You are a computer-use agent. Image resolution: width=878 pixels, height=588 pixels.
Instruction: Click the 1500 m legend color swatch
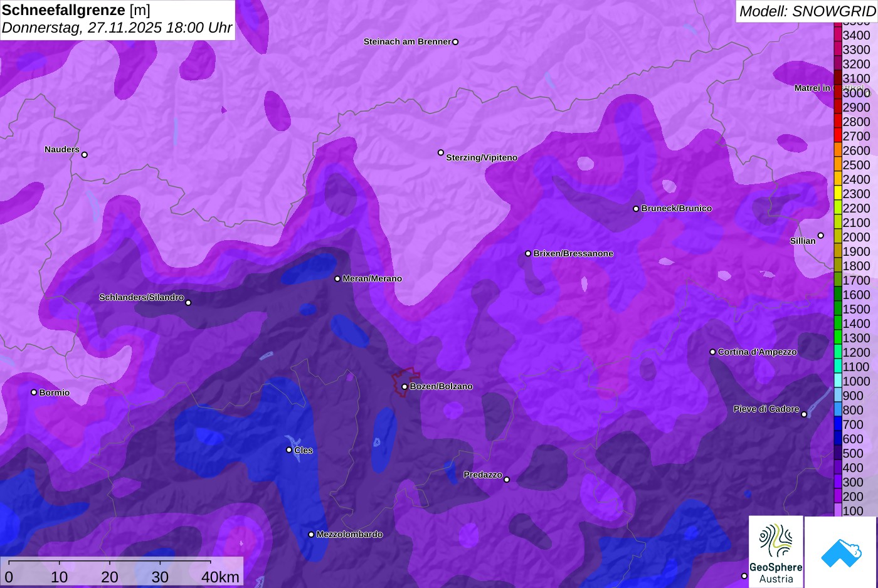click(x=838, y=308)
